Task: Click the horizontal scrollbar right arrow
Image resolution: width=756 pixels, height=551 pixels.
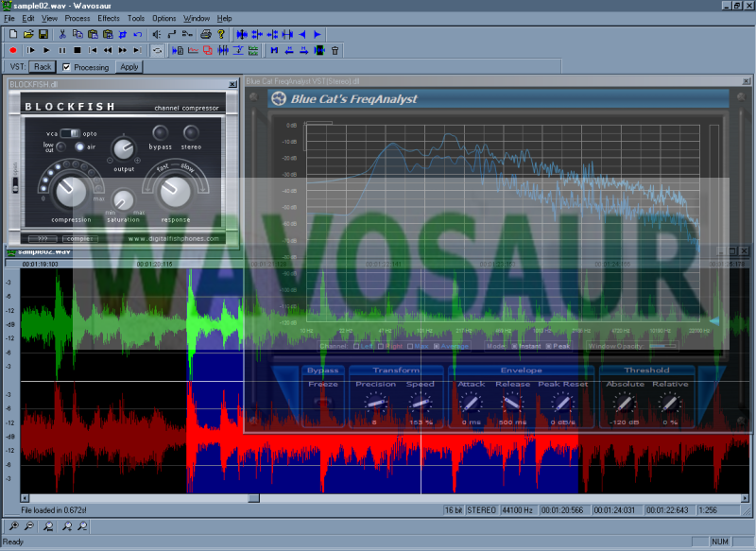Action: click(x=745, y=498)
